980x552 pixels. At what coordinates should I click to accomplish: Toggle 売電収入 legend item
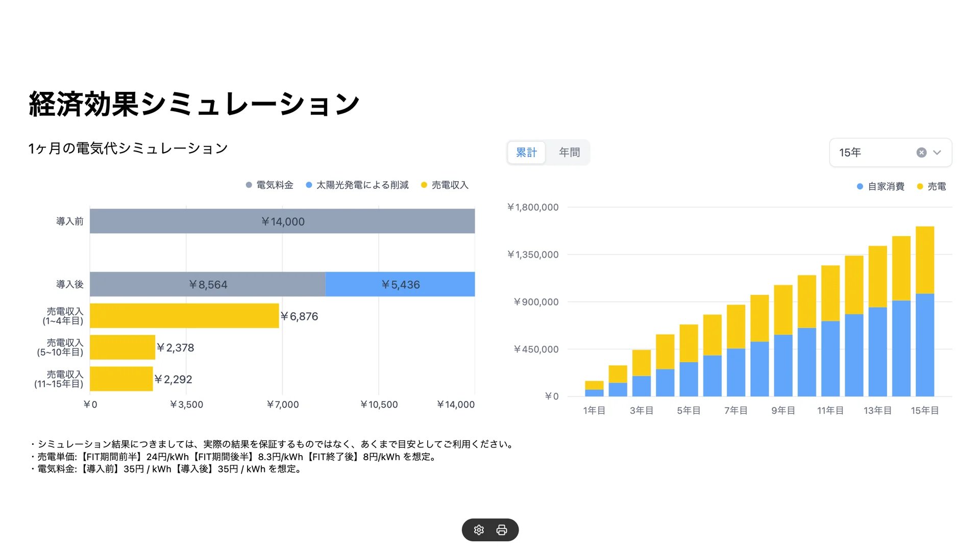[x=445, y=185]
